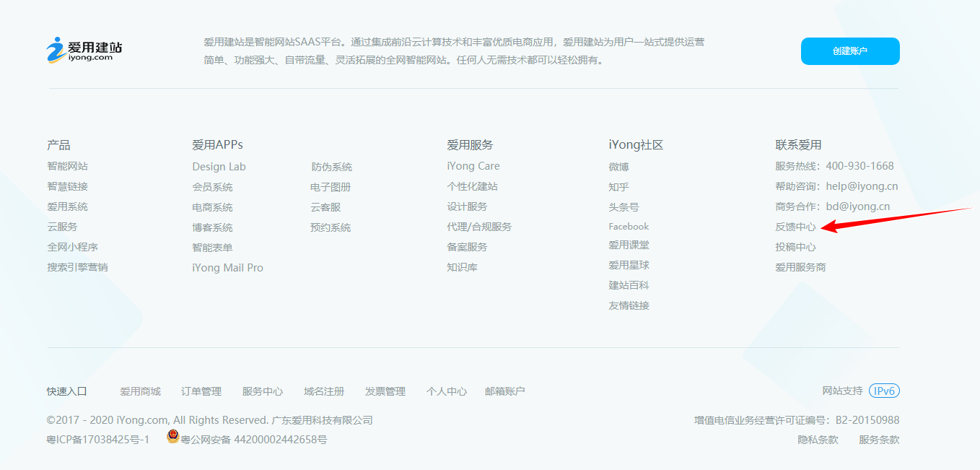Click the 爱用服务 column heading

tap(470, 145)
